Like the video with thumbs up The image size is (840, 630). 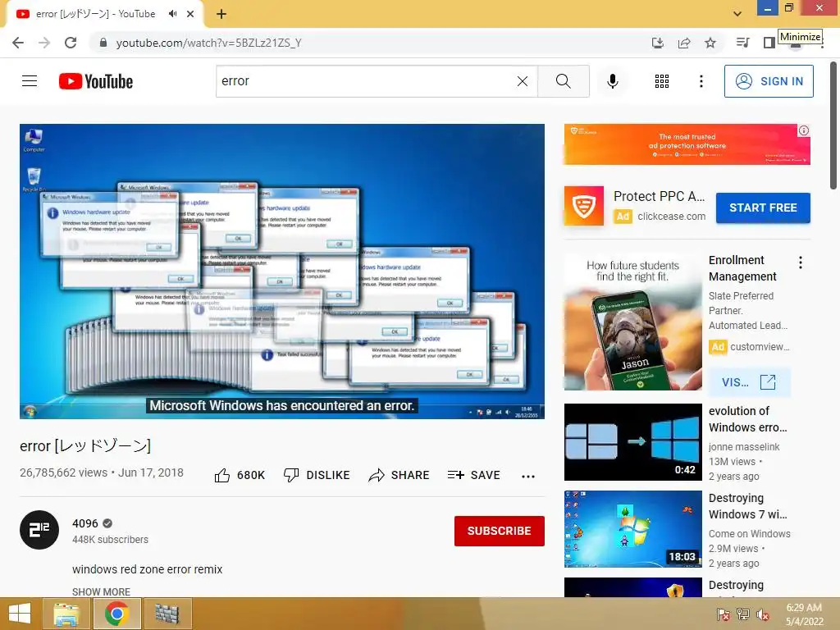(240, 475)
